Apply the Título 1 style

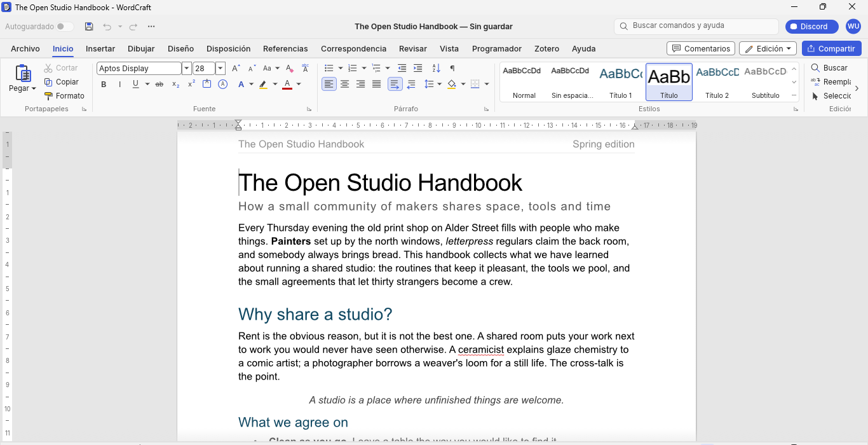pyautogui.click(x=621, y=82)
